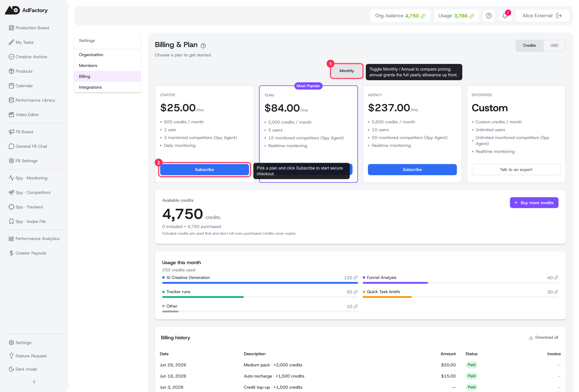Open the Production Board icon
The height and width of the screenshot is (392, 579).
pyautogui.click(x=11, y=28)
